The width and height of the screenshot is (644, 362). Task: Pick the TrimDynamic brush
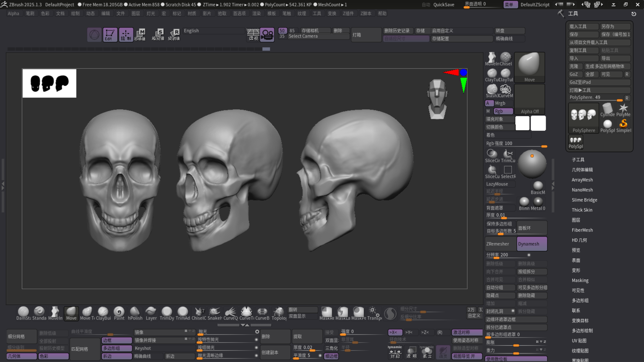167,313
